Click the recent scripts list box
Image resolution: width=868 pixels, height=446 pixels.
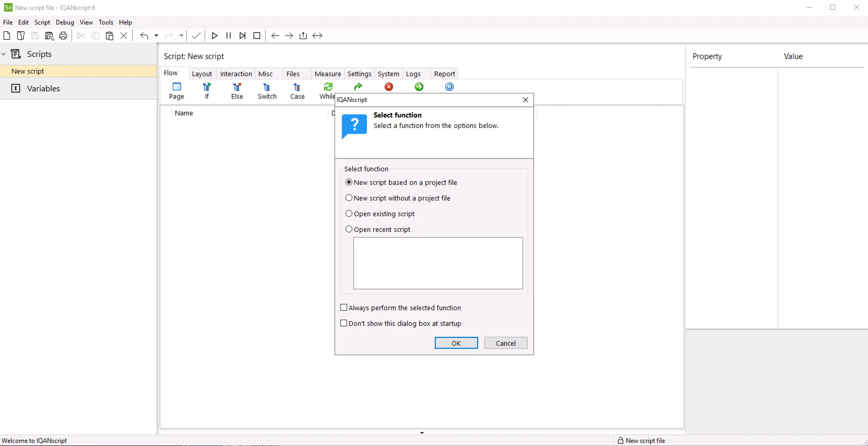tap(438, 263)
